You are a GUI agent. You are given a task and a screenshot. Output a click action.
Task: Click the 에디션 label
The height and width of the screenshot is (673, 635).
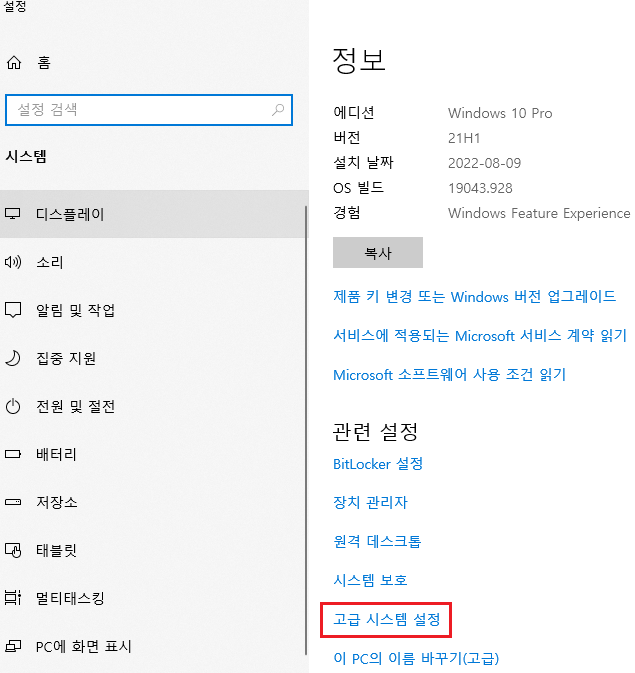coord(354,112)
